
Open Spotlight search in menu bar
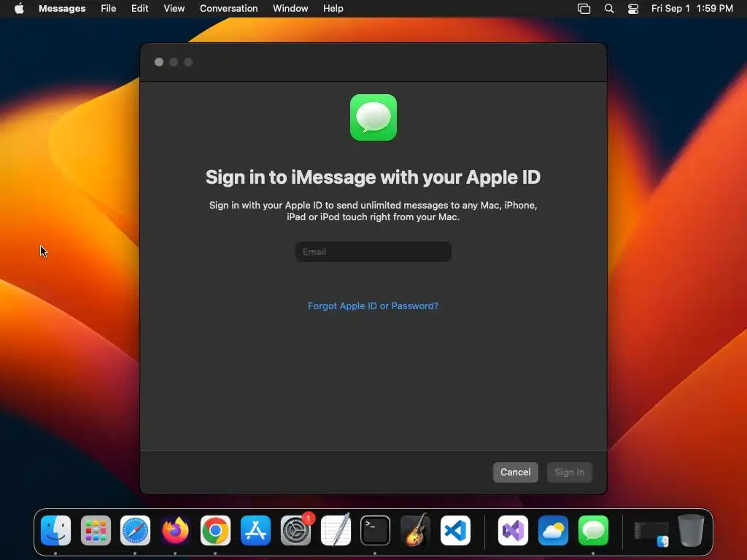click(x=609, y=9)
